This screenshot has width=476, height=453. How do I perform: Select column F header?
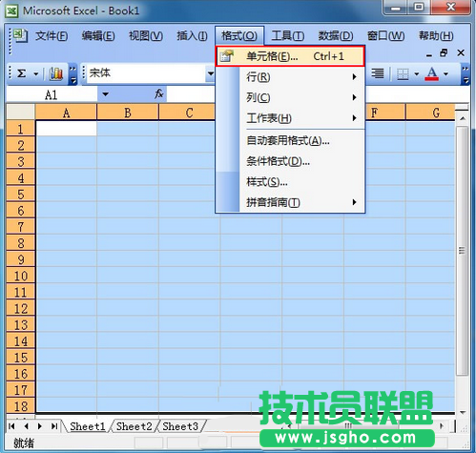[385, 113]
